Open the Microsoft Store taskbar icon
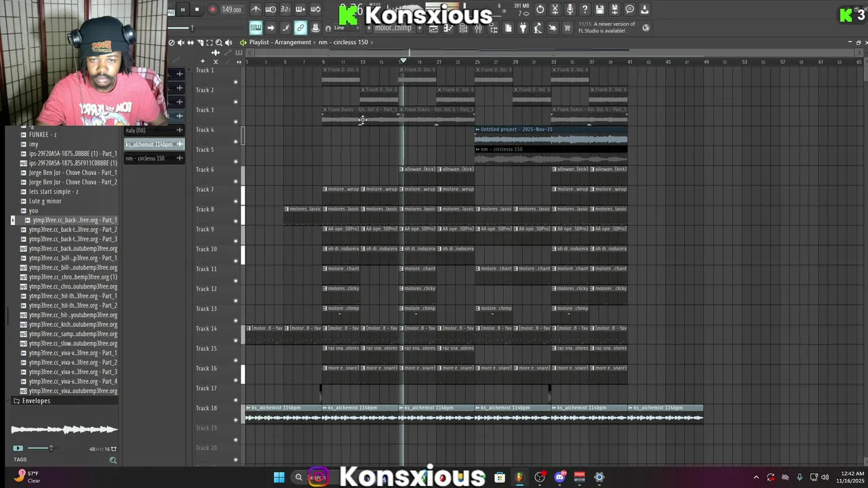 pyautogui.click(x=499, y=477)
